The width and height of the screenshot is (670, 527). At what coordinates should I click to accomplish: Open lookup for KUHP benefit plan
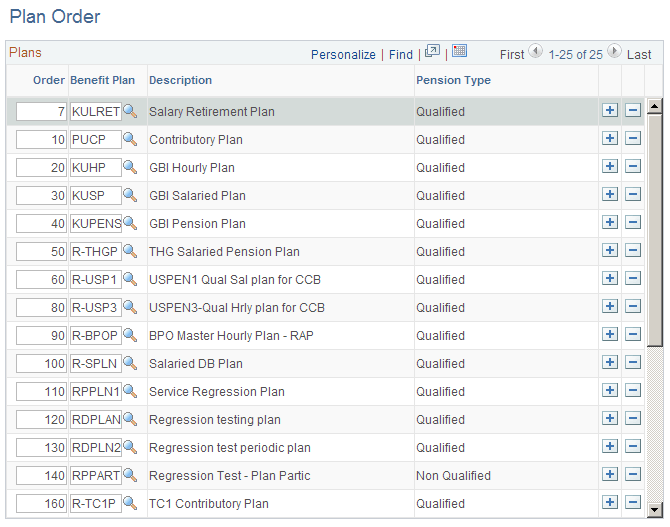(130, 168)
